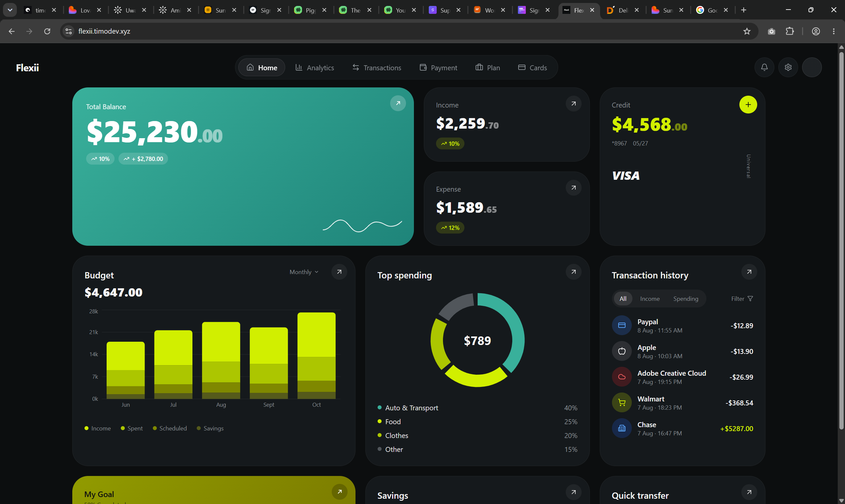Click the Jun bar in budget chart
This screenshot has width=845, height=504.
126,370
